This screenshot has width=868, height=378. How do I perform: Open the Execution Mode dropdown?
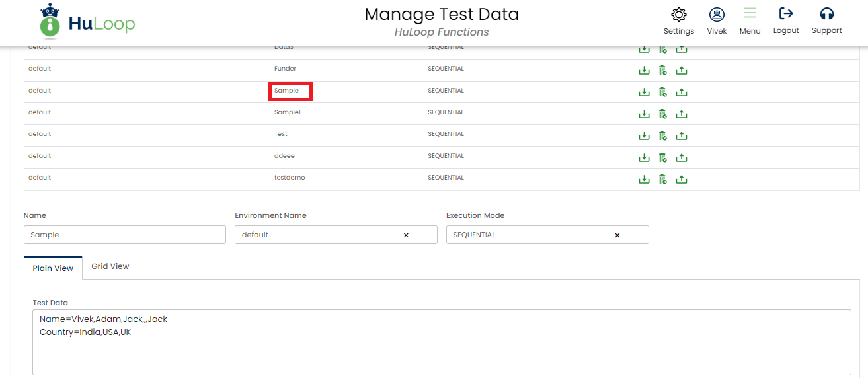[529, 235]
